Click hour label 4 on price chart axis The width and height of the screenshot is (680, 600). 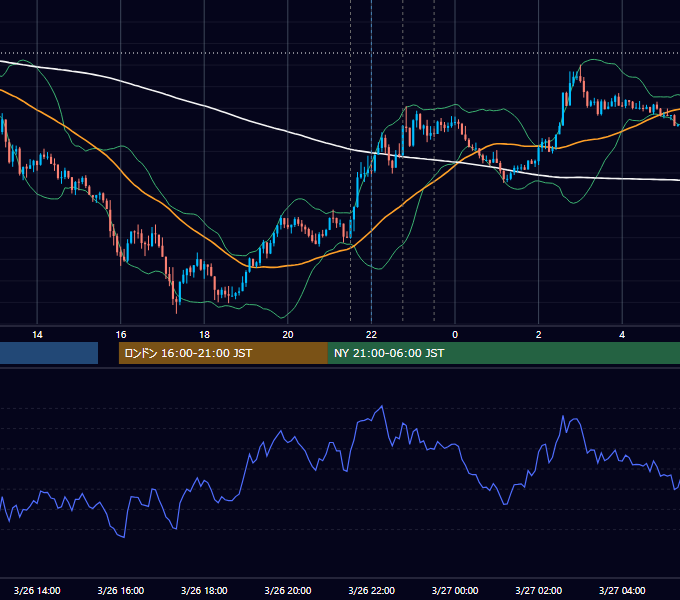(x=622, y=335)
